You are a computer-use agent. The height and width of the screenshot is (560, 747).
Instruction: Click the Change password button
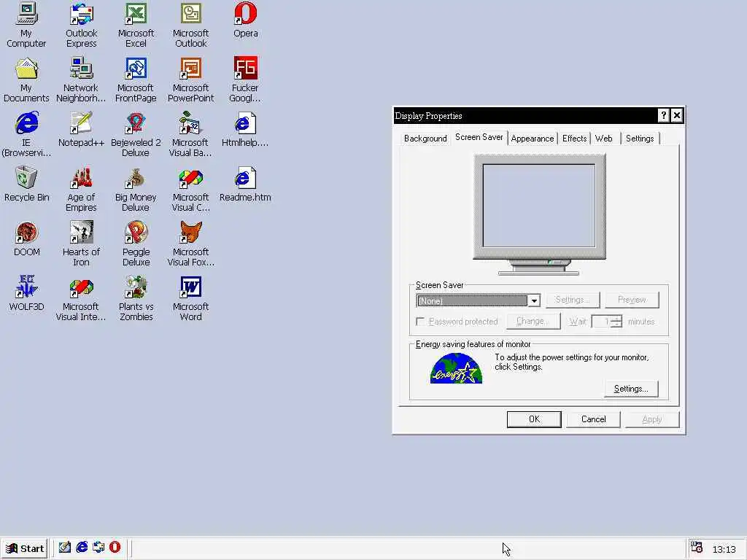tap(533, 322)
